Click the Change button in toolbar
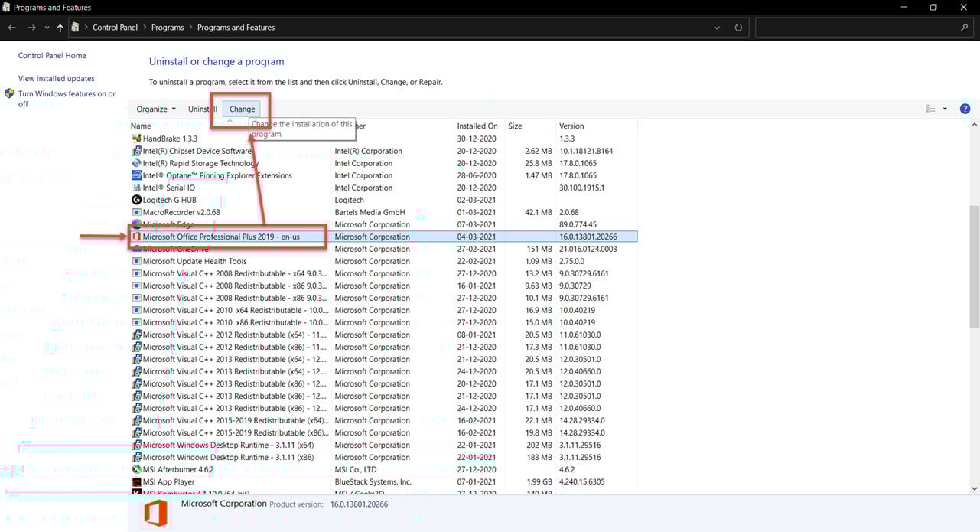 tap(242, 109)
